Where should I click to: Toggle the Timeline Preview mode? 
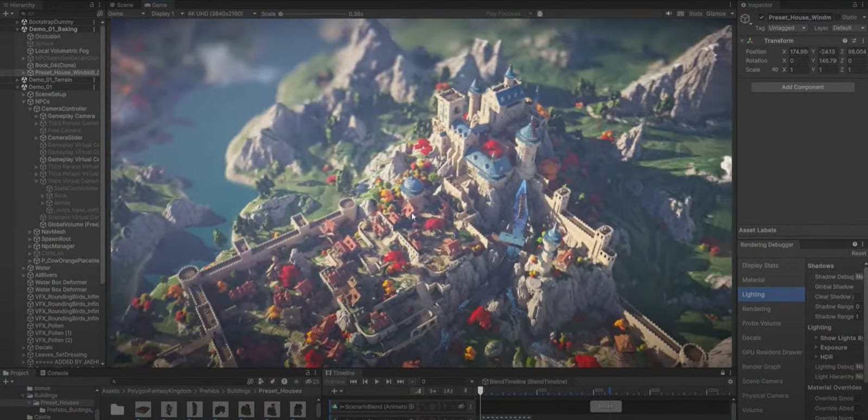(335, 382)
